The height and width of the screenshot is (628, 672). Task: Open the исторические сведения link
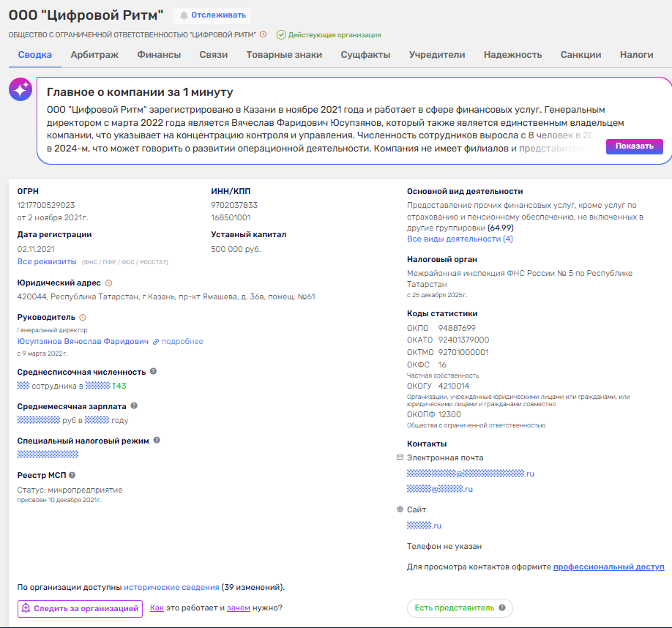[171, 587]
